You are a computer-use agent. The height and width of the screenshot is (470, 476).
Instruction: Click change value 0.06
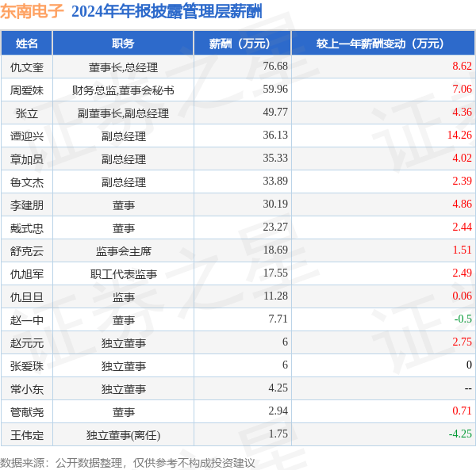tap(462, 296)
